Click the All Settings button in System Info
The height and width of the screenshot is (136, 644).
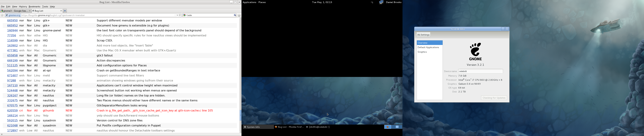(423, 35)
